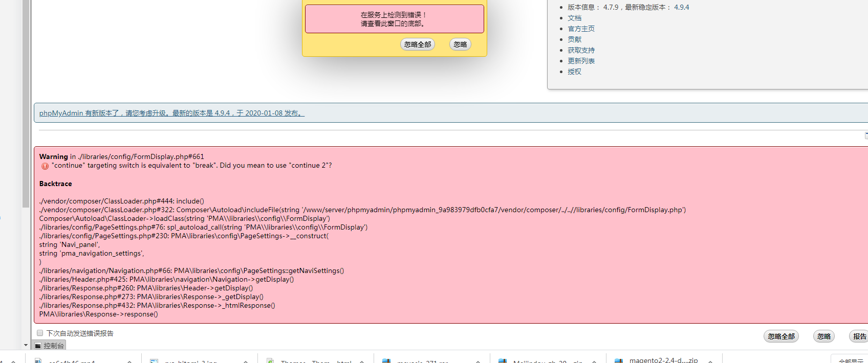Click the Response.php#273 _getDisplay line

click(151, 297)
